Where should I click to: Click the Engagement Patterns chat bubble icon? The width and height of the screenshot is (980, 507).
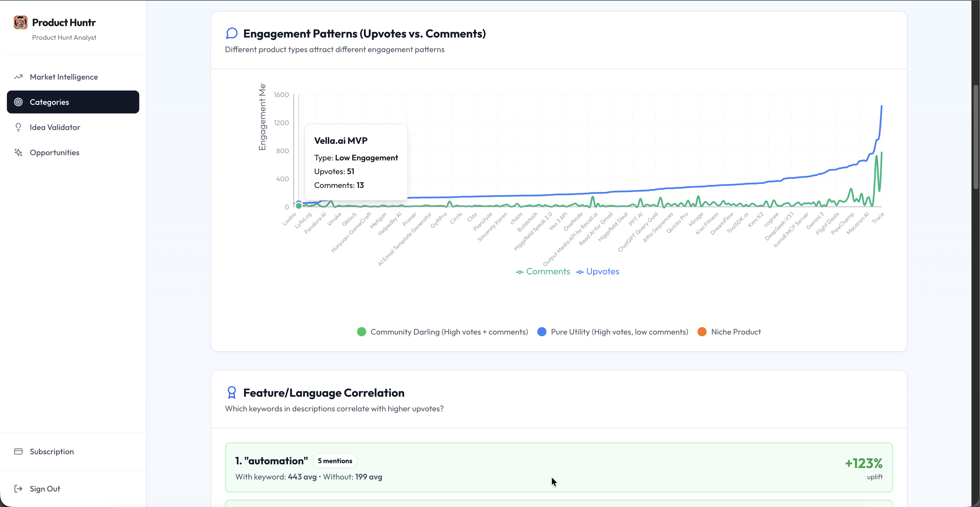[x=232, y=34]
